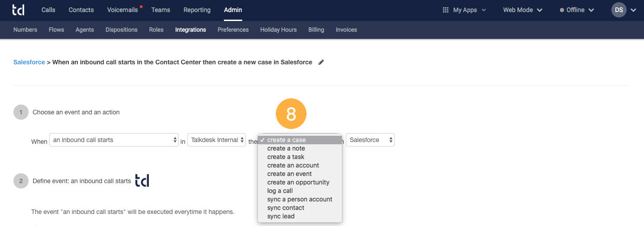Open the Web Mode dropdown
644x226 pixels.
522,10
